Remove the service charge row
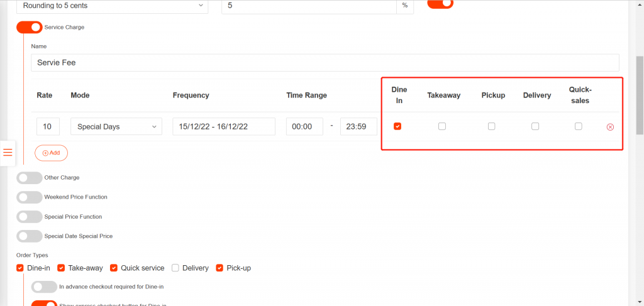Screen dimensions: 644x306 (x=609, y=127)
